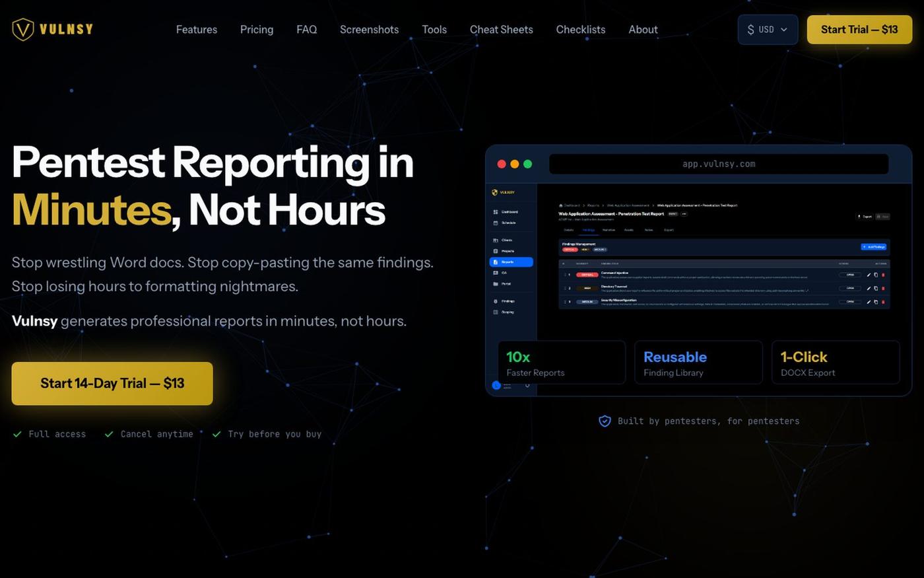Click the HIGH badge on Directory Traversal row
Viewport: 924px width, 578px height.
point(587,288)
